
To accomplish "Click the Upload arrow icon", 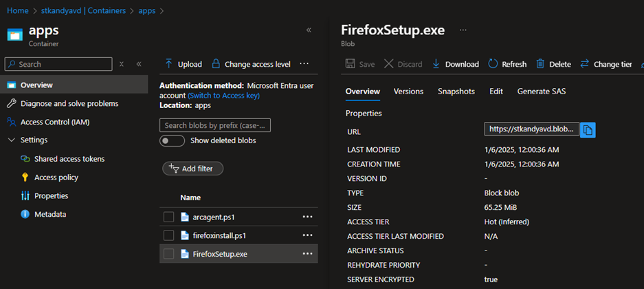I will 168,64.
